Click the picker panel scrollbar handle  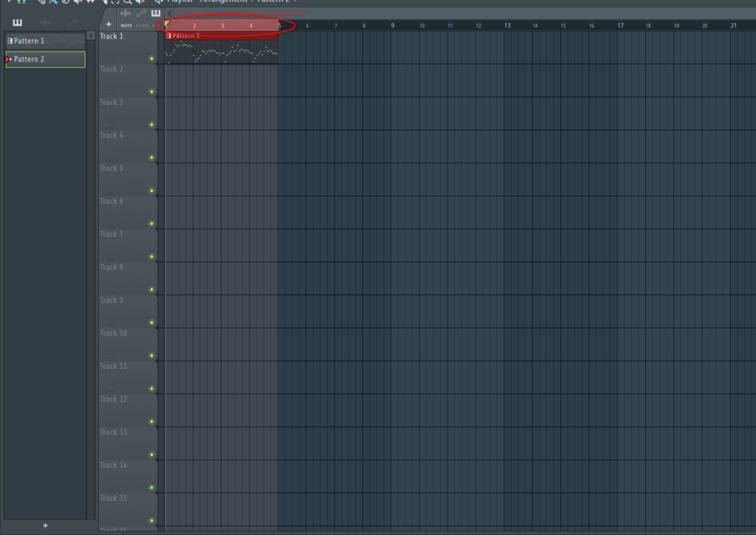click(x=91, y=35)
